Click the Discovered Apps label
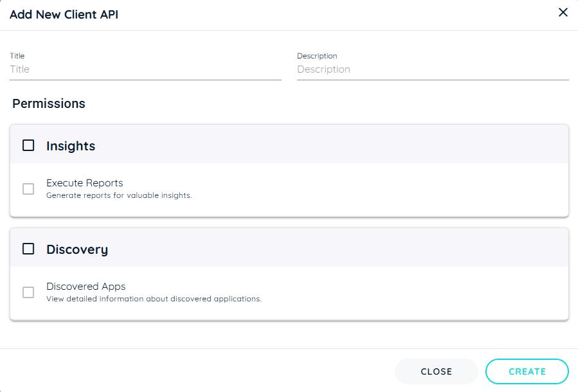Viewport: 578px width, 392px height. [x=86, y=287]
